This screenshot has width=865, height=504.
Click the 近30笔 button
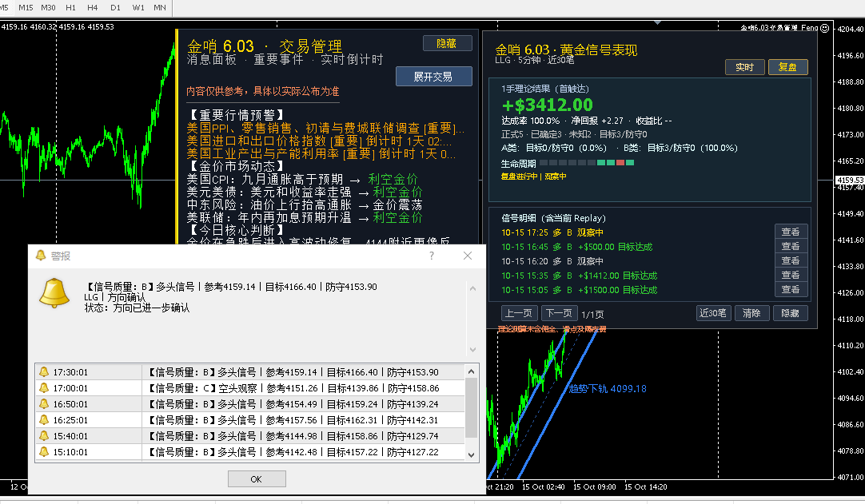tap(713, 313)
